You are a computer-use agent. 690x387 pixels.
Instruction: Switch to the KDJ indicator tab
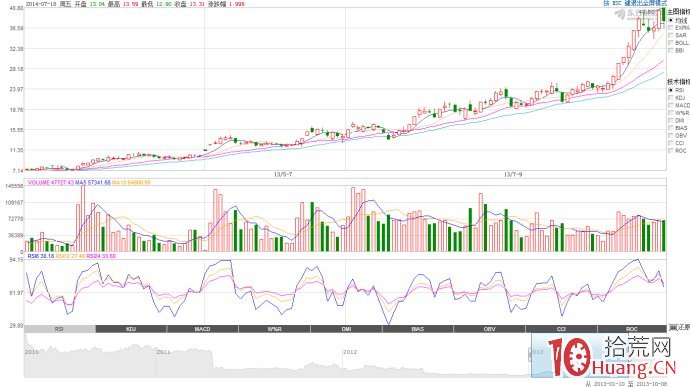coord(131,329)
